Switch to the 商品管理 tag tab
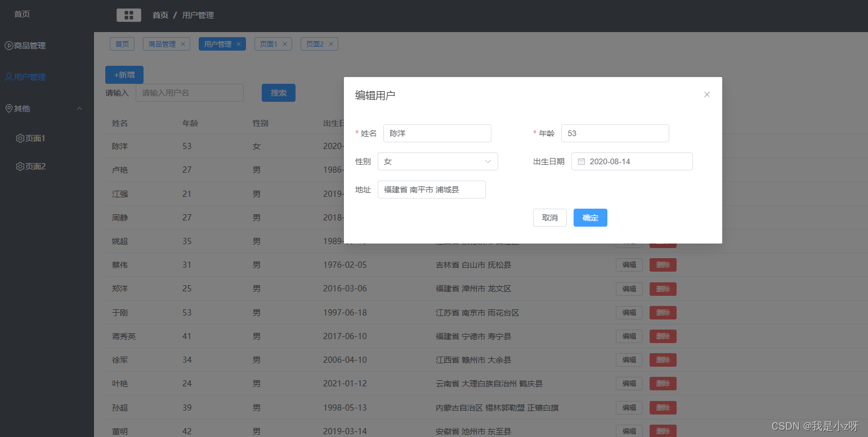 162,44
